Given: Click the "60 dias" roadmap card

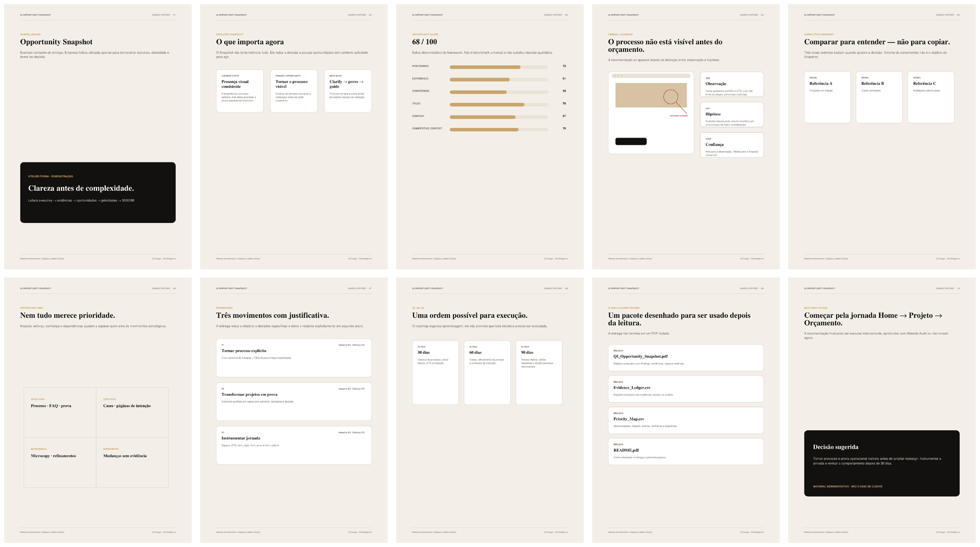Looking at the screenshot, I should [487, 372].
